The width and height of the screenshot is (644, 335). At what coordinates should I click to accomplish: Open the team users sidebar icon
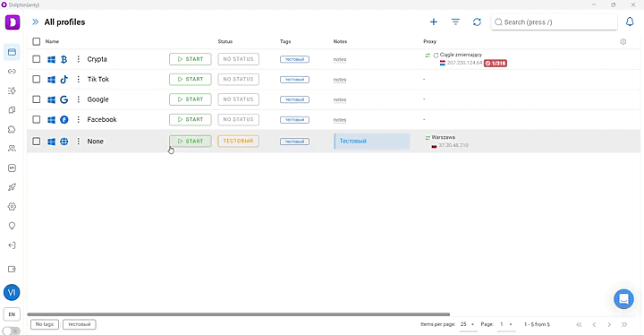12,149
